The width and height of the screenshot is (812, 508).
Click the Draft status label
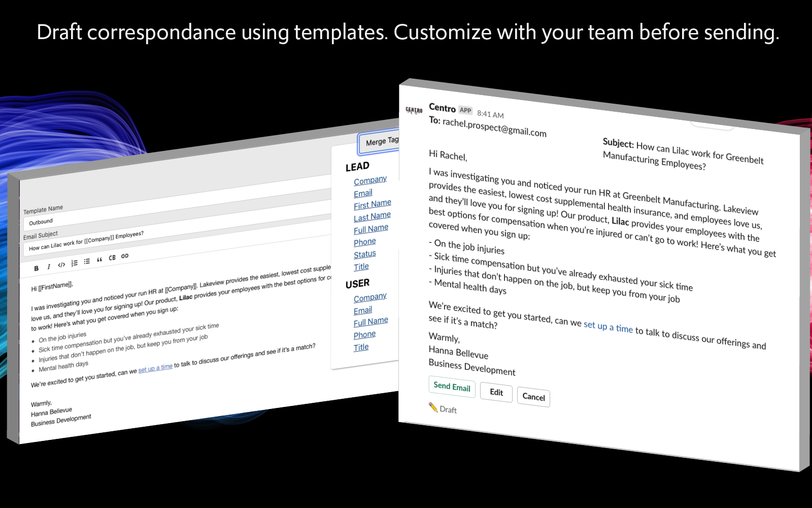(448, 409)
